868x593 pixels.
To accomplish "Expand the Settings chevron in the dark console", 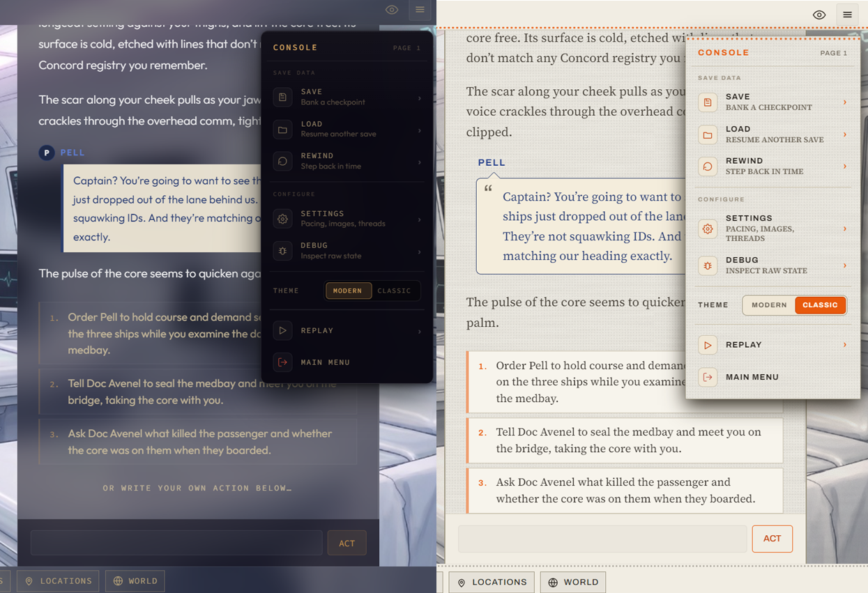I will [419, 220].
